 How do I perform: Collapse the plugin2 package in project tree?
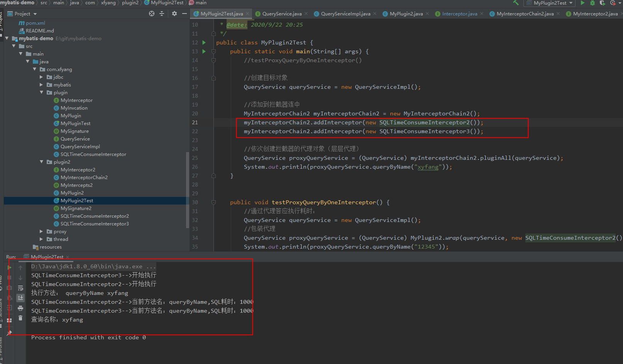click(41, 162)
